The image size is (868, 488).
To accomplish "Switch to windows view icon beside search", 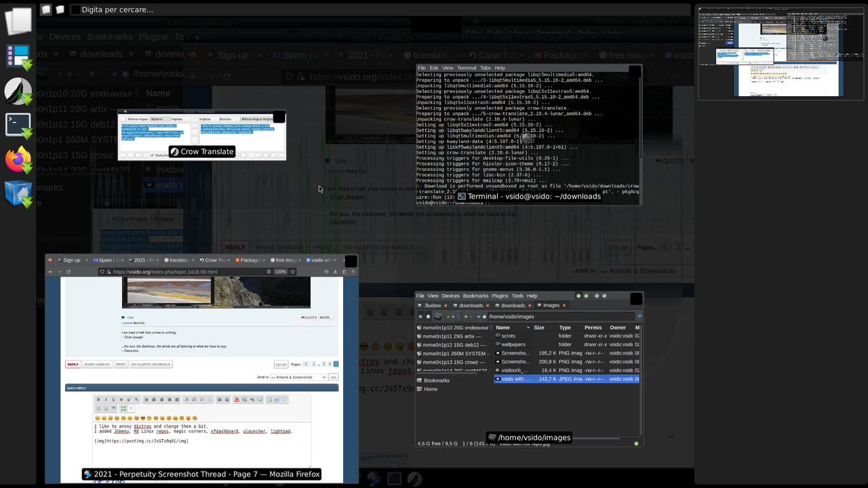I will pos(46,9).
